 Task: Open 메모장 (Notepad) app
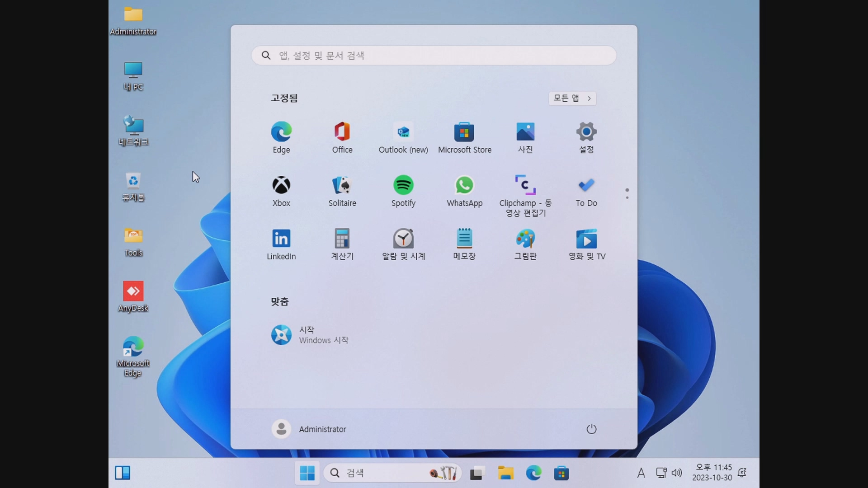(464, 244)
